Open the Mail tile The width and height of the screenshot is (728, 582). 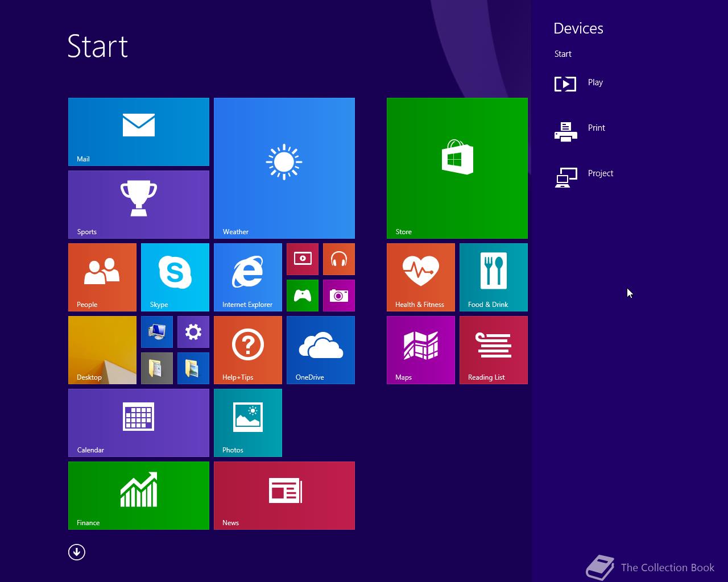tap(139, 132)
